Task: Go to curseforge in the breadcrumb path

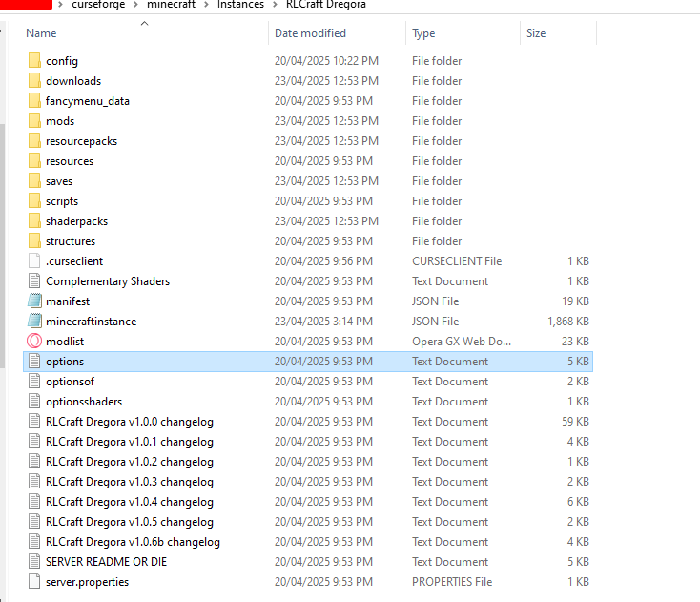Action: coord(98,5)
